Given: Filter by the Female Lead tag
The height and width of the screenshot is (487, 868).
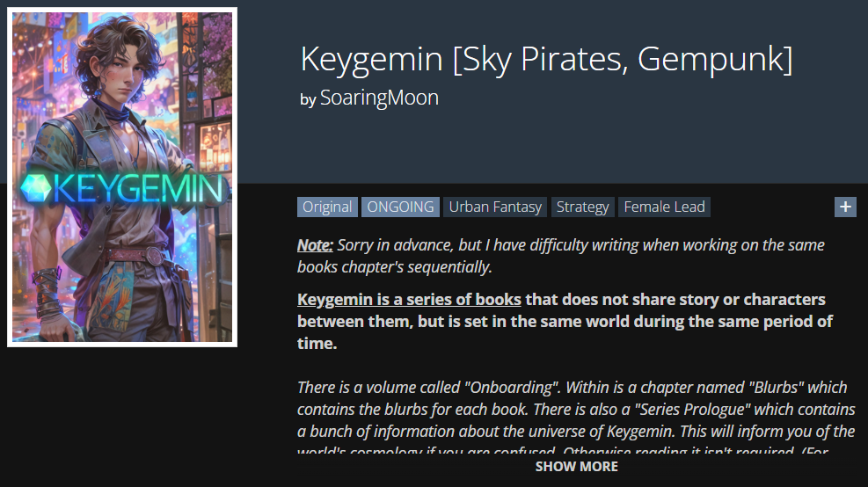Looking at the screenshot, I should coord(664,207).
